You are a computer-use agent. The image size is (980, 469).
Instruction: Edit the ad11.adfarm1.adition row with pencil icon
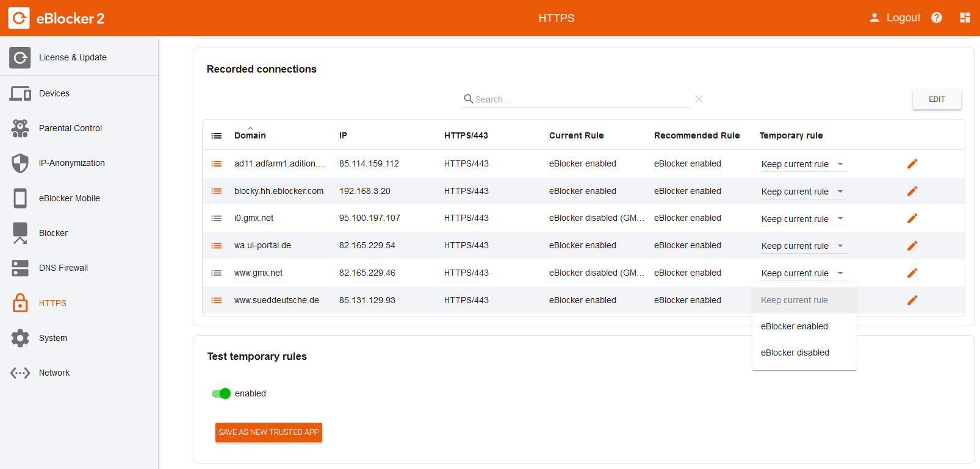pyautogui.click(x=912, y=163)
